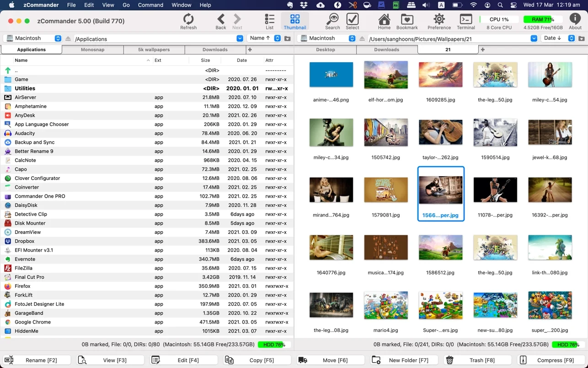Select the mario4.jpg thumbnail

(x=386, y=305)
